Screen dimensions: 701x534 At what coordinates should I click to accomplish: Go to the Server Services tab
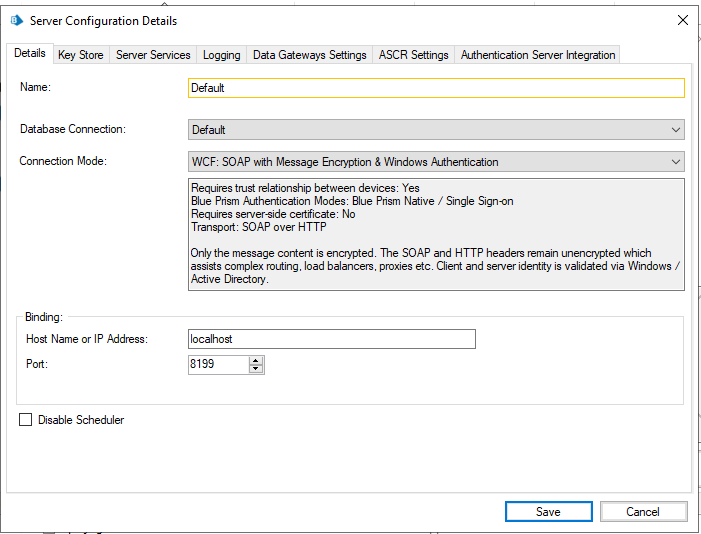pos(153,55)
